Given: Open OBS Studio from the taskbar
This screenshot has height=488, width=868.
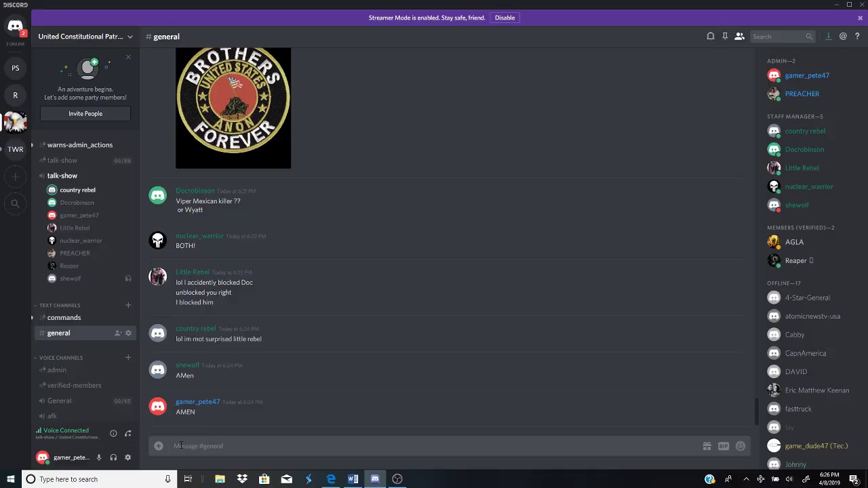Looking at the screenshot, I should tap(397, 479).
